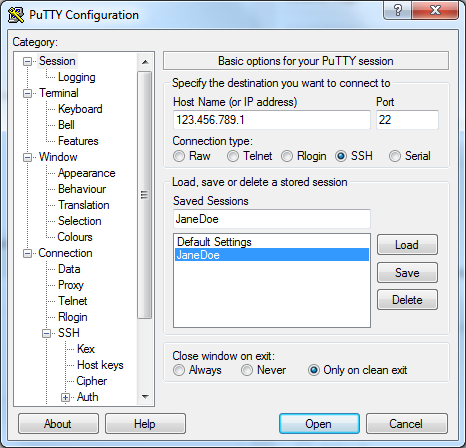
Task: Choose Only on clean exit option
Action: 314,370
